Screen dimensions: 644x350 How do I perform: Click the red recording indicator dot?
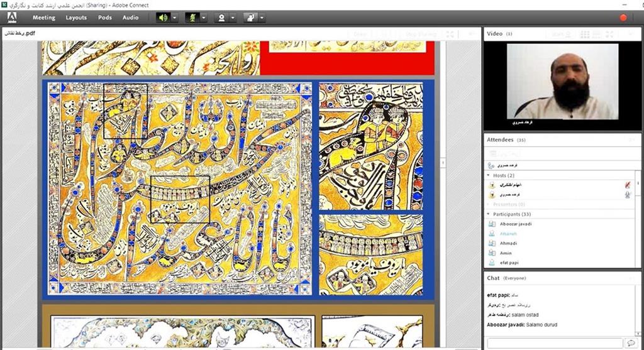pos(623,18)
